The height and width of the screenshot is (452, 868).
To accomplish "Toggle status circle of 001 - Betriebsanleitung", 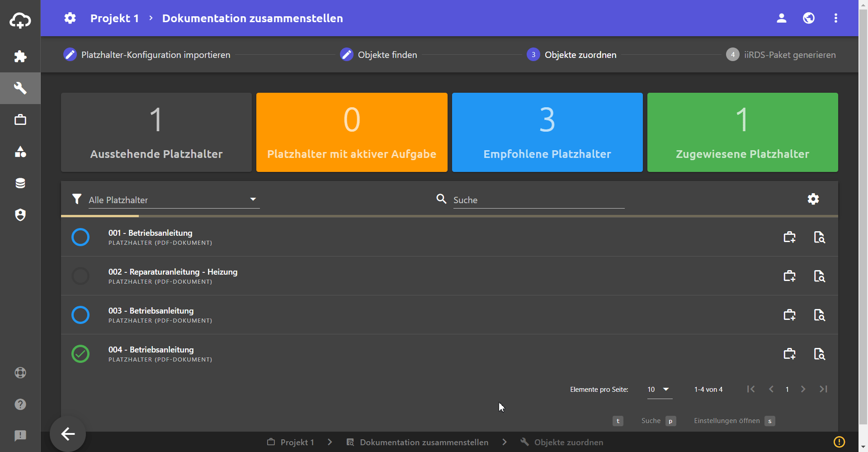I will 80,237.
